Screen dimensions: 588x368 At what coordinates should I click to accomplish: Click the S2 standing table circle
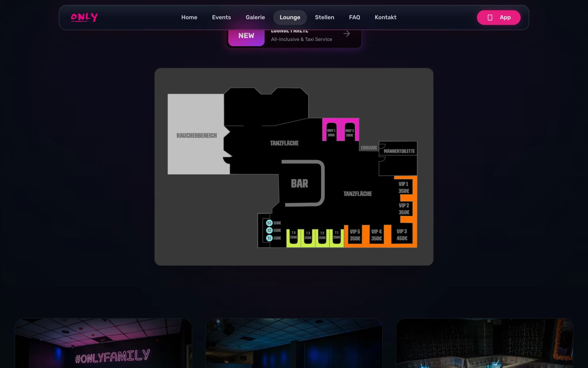(x=269, y=230)
